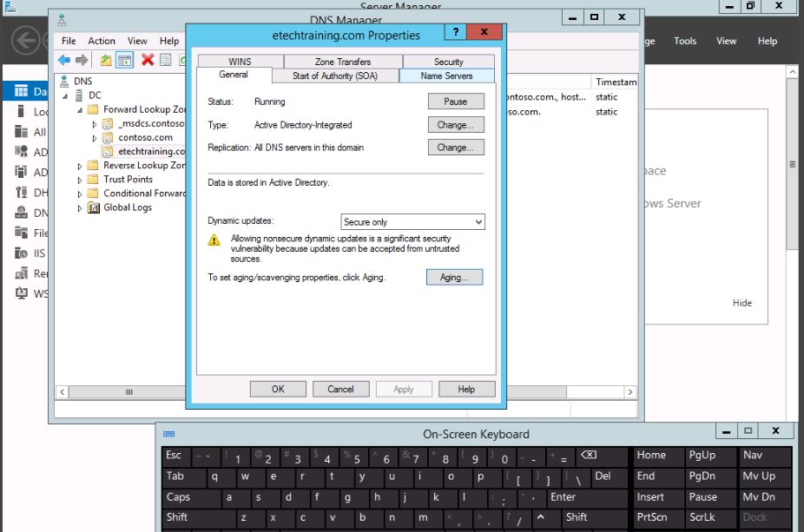Click the Global Logs icon in tree
The width and height of the screenshot is (804, 532).
(95, 207)
